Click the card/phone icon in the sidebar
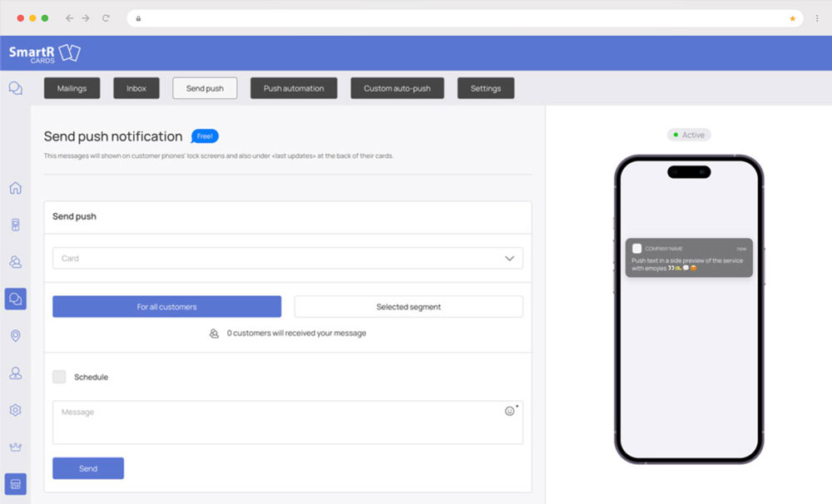This screenshot has height=504, width=832. 15,225
